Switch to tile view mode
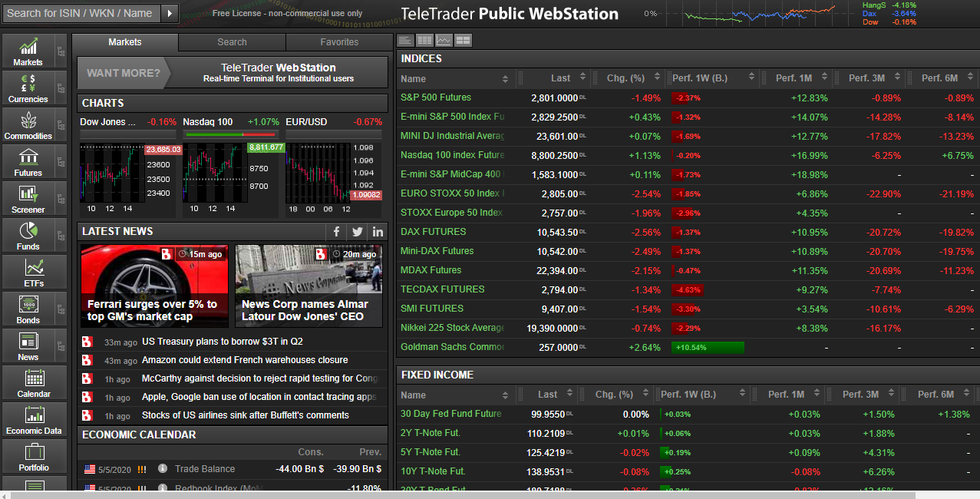The image size is (980, 499). pyautogui.click(x=463, y=41)
